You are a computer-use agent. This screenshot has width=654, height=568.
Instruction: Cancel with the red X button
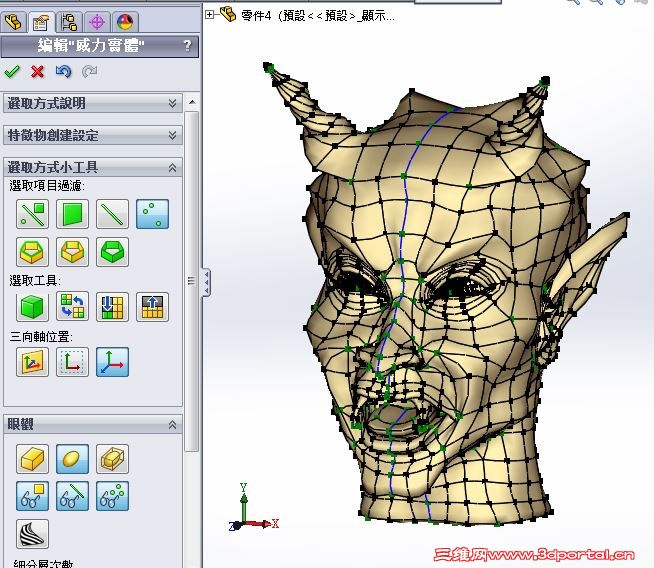pos(38,71)
